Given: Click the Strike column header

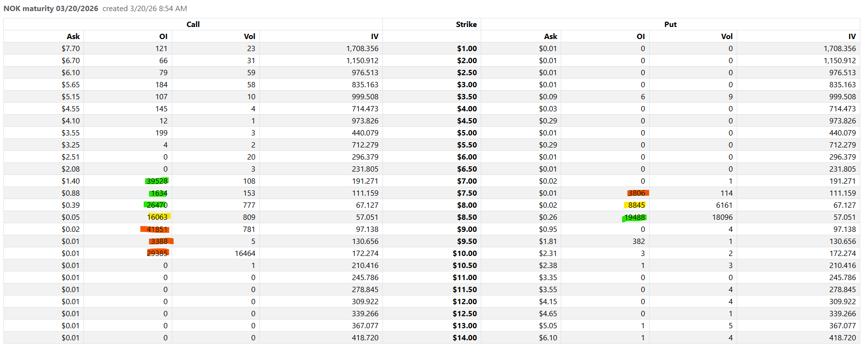Looking at the screenshot, I should pos(466,25).
